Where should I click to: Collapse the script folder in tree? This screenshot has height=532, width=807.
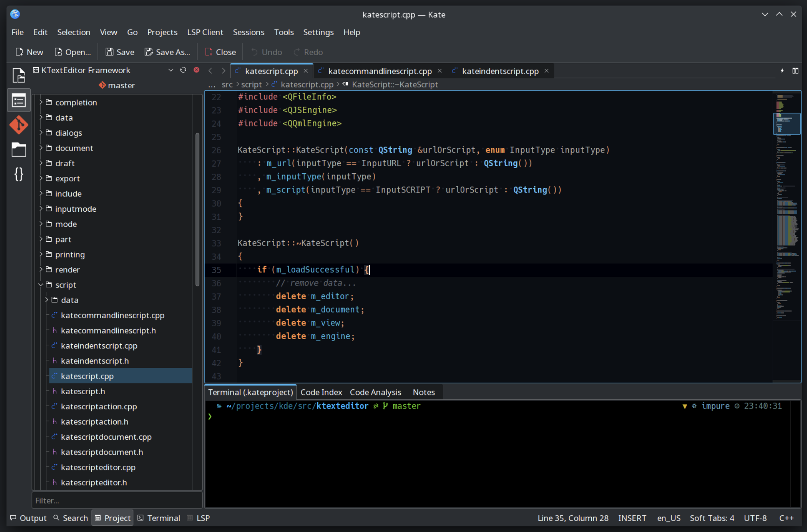pyautogui.click(x=41, y=285)
